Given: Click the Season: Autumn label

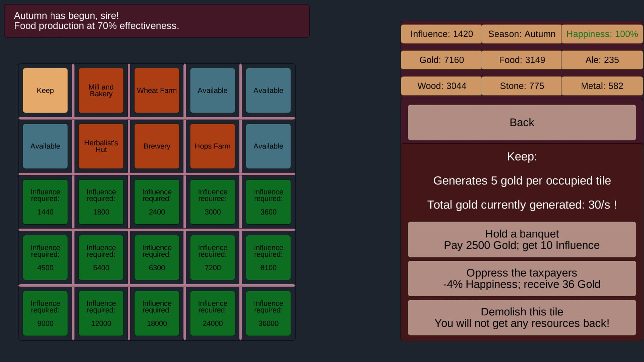Looking at the screenshot, I should (x=522, y=34).
